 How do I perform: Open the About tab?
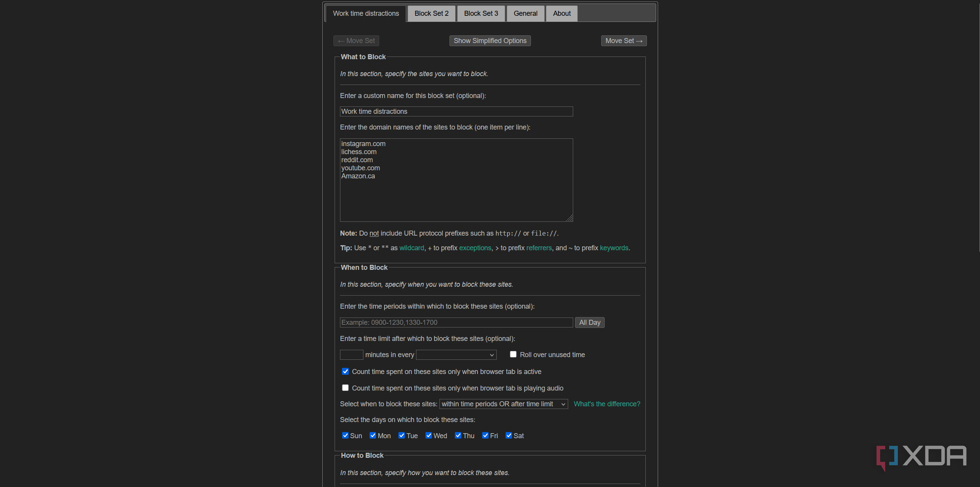561,13
